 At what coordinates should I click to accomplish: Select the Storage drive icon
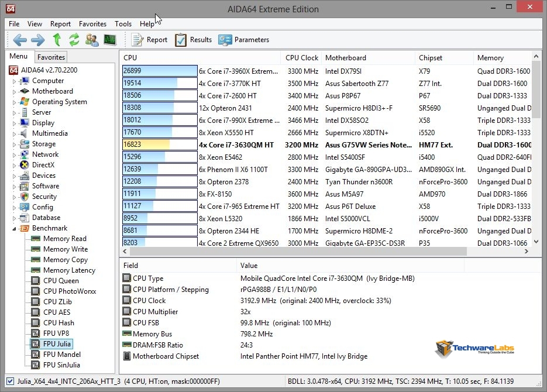(x=25, y=144)
